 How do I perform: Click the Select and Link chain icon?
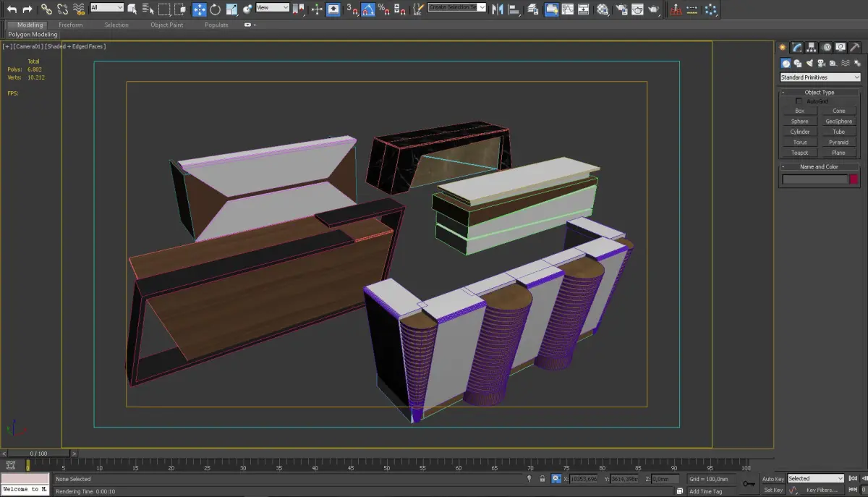point(46,9)
